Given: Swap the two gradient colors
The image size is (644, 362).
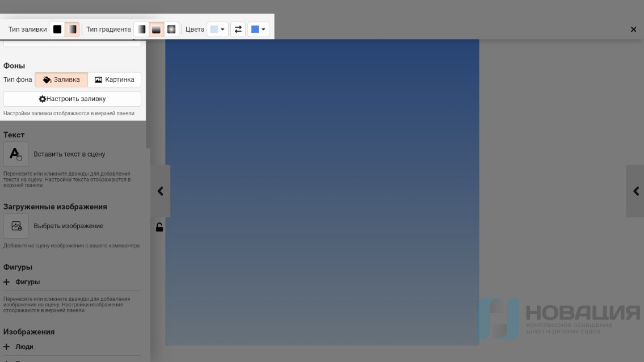Looking at the screenshot, I should 238,30.
